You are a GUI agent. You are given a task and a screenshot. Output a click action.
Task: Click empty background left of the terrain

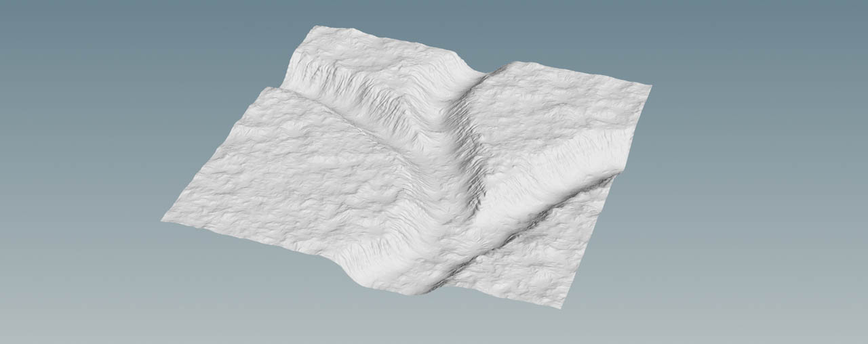pyautogui.click(x=81, y=169)
